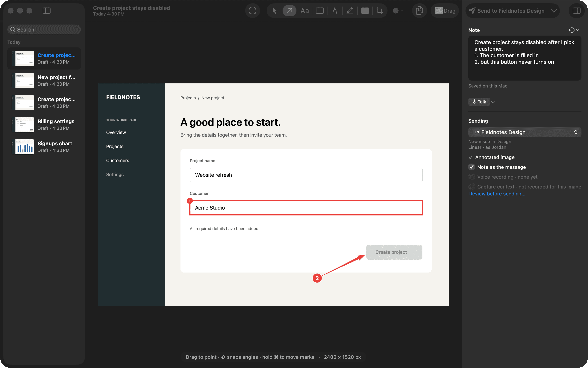Viewport: 588px width, 368px height.
Task: Select the New project f... draft
Action: point(44,80)
